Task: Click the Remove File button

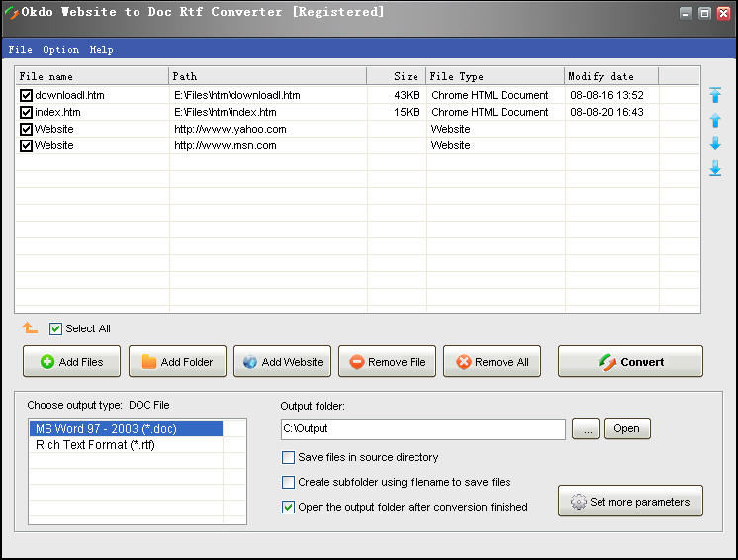Action: [388, 361]
